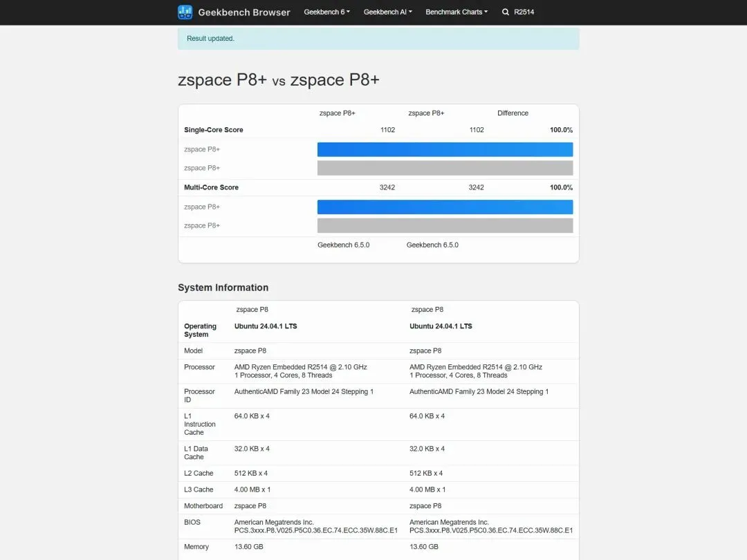
Task: Click the L3 Cache row label
Action: [199, 489]
